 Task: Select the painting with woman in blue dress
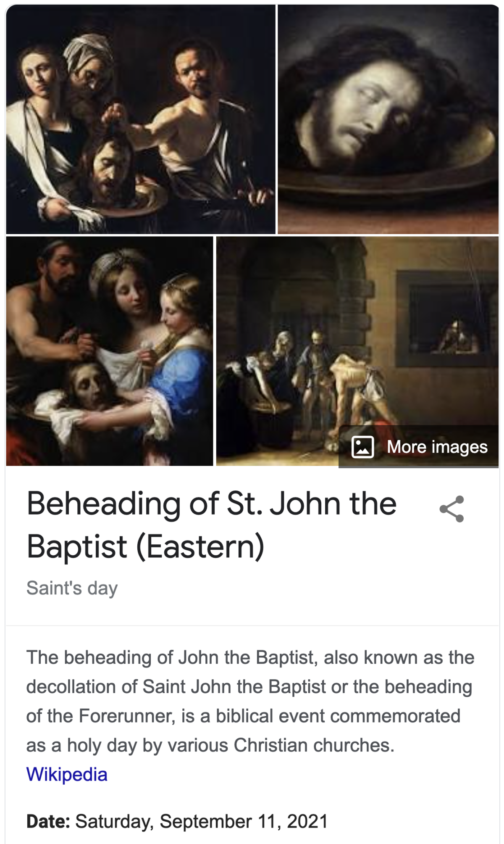(110, 351)
